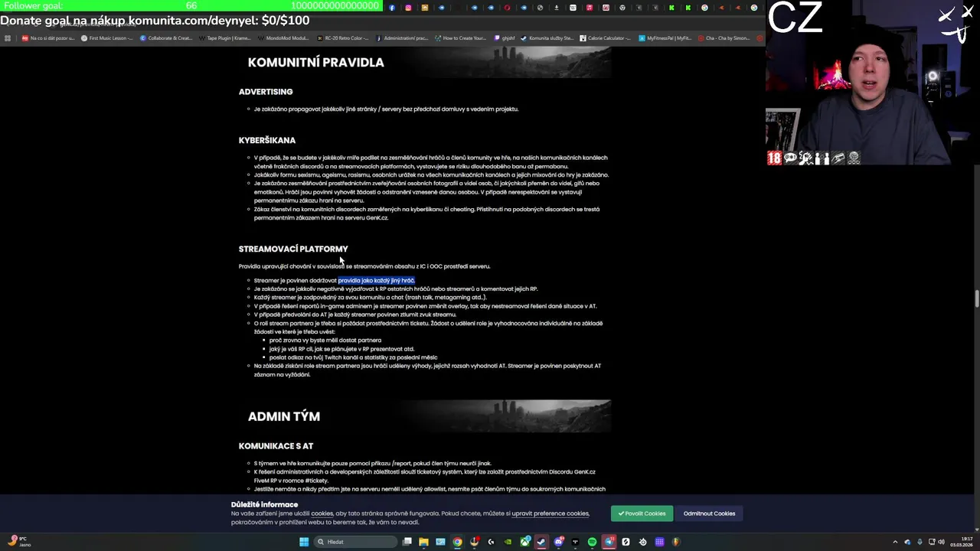980x551 pixels.
Task: Open the Chrome apps grid in the bookmarks bar
Action: tap(8, 37)
